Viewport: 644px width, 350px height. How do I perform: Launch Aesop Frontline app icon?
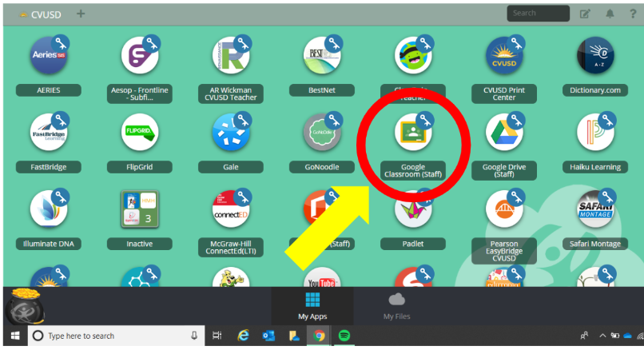click(x=140, y=55)
